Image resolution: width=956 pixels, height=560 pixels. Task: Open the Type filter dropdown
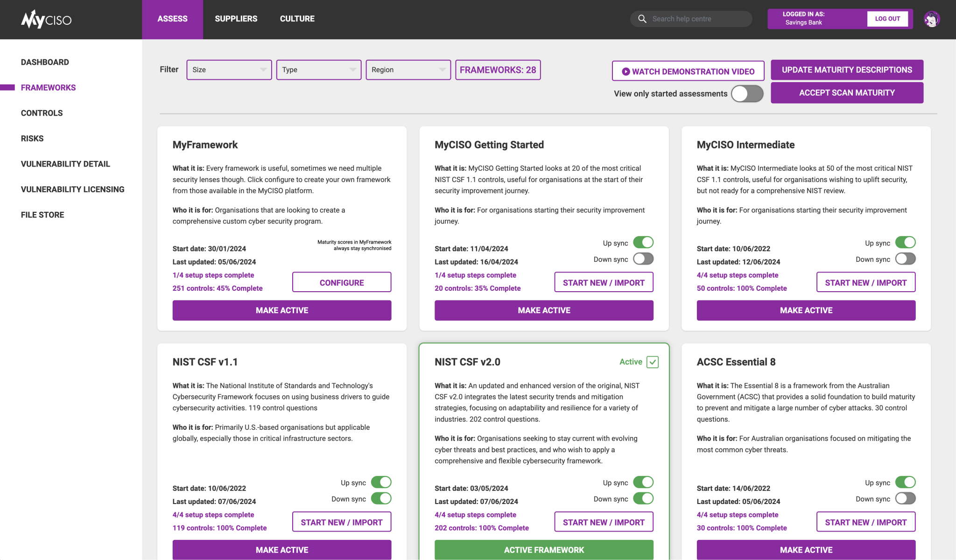click(x=319, y=70)
